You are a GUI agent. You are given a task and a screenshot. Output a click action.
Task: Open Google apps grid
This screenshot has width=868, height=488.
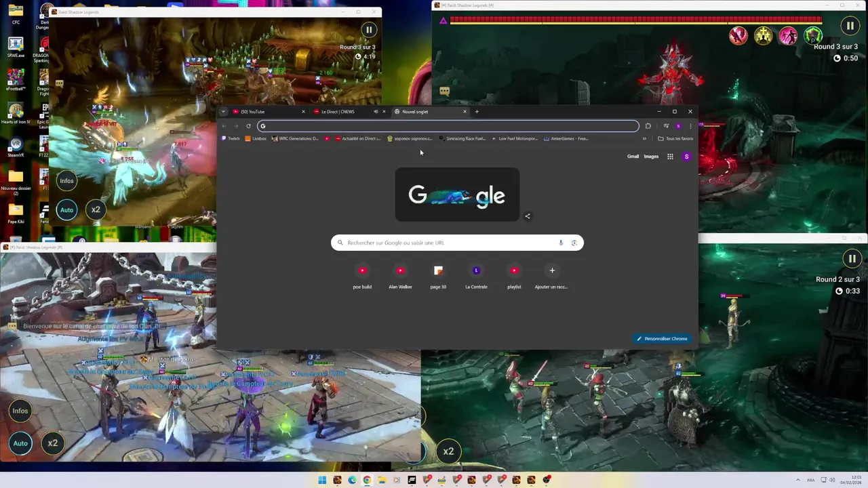tap(670, 157)
